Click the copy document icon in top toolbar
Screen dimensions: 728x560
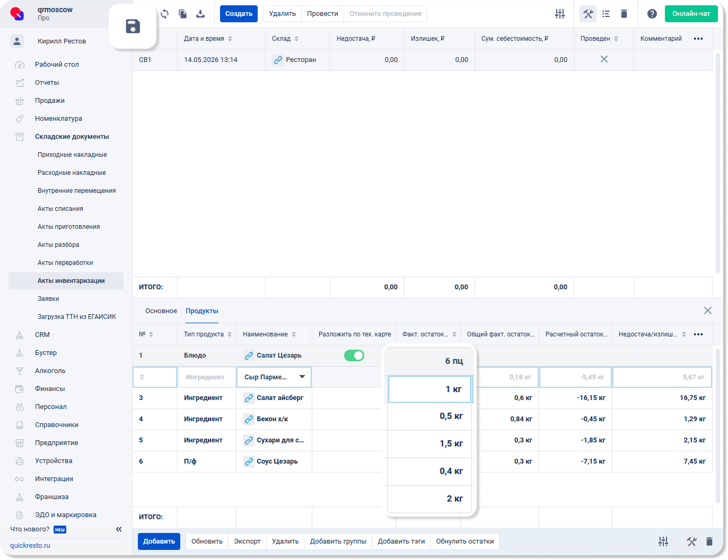[182, 14]
